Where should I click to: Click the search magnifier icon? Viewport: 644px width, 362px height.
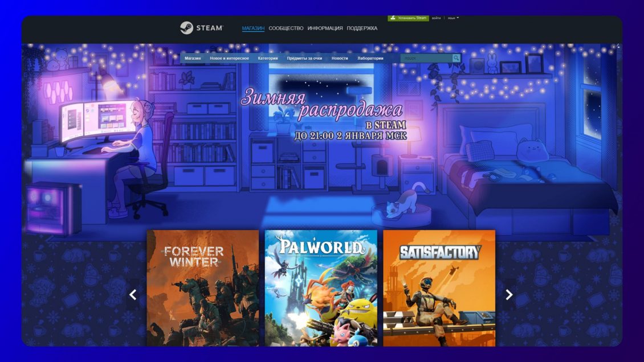[456, 58]
